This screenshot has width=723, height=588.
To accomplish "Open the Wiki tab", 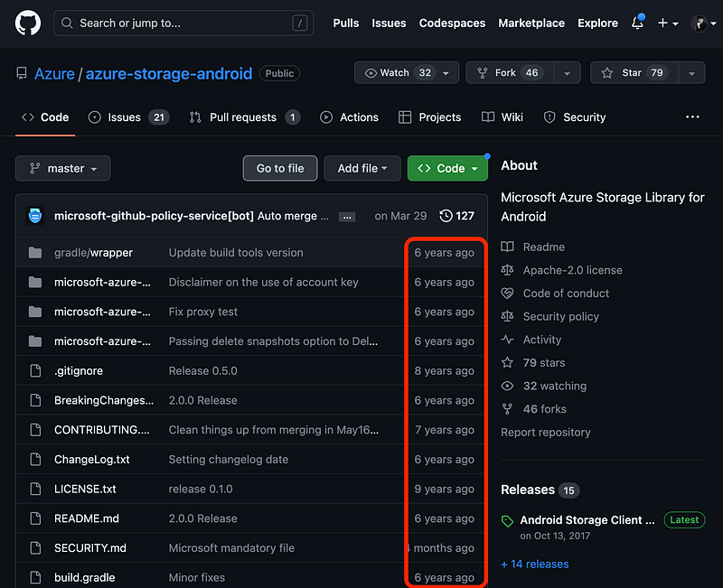I will pyautogui.click(x=502, y=117).
